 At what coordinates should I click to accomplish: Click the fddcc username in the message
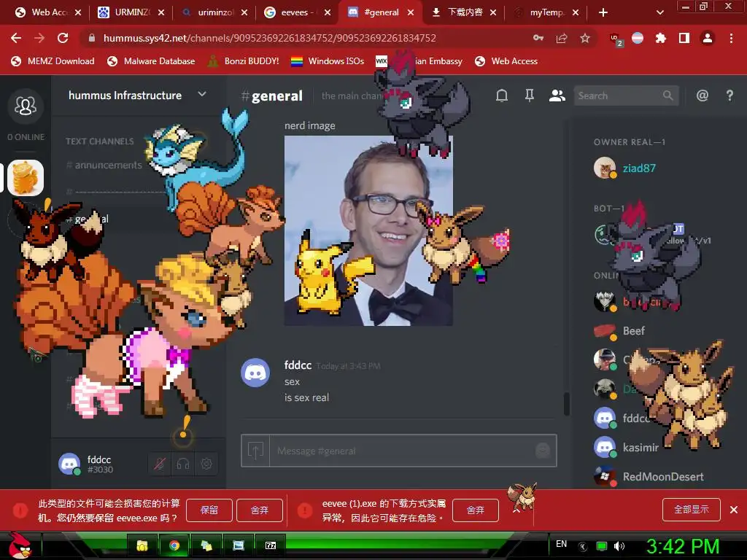click(298, 365)
